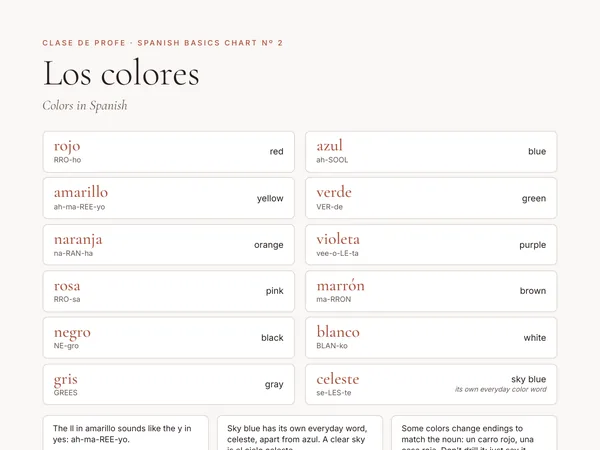Click the translation 'black'
The height and width of the screenshot is (450, 600).
(272, 338)
